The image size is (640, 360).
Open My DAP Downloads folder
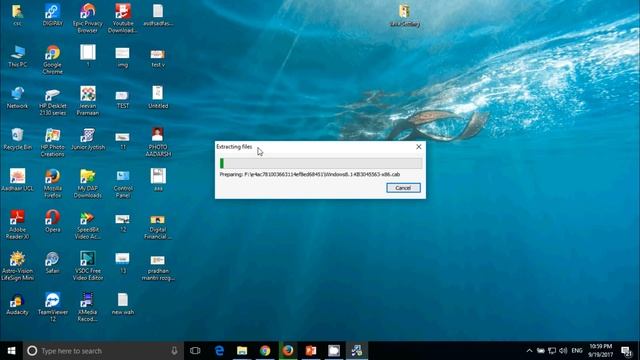(88, 183)
